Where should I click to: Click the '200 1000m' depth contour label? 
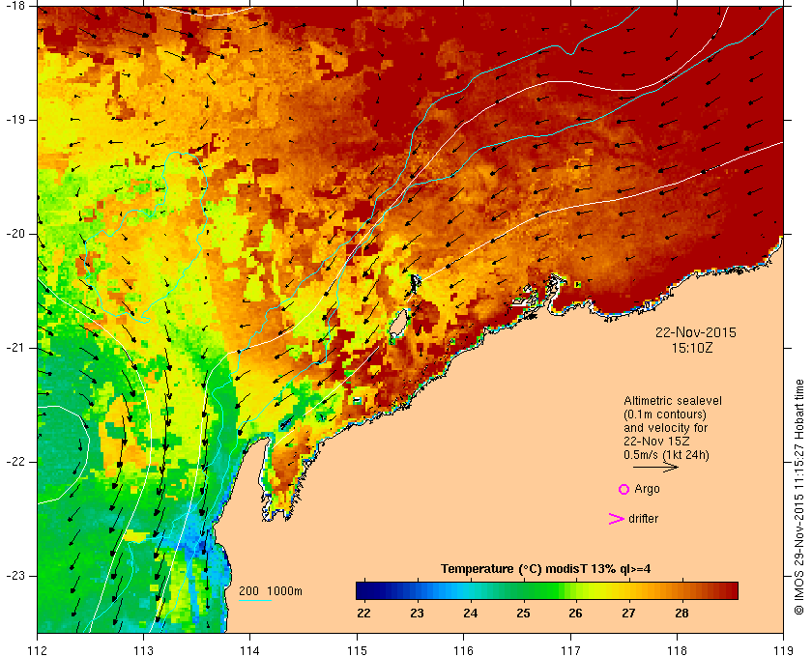pos(271,590)
